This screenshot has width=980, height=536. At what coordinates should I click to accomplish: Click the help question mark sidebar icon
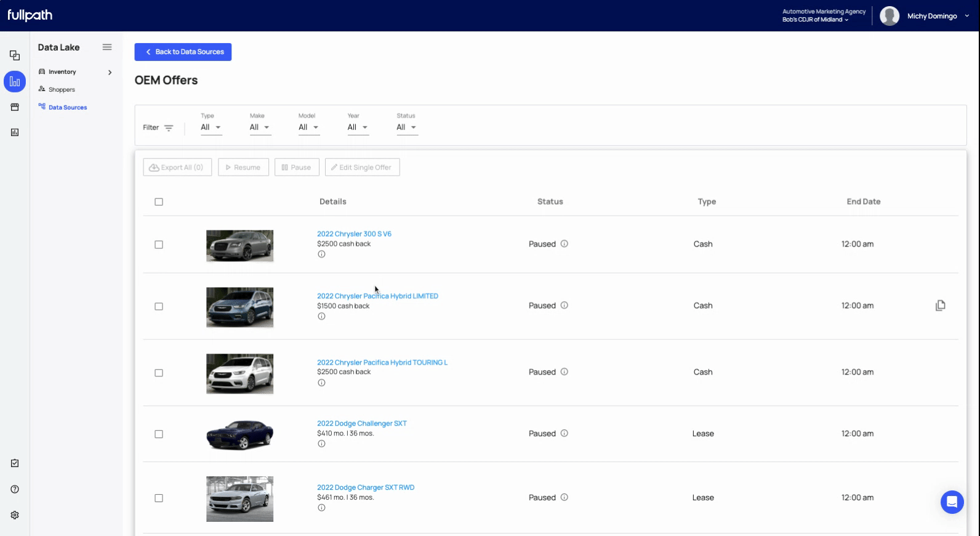tap(15, 489)
